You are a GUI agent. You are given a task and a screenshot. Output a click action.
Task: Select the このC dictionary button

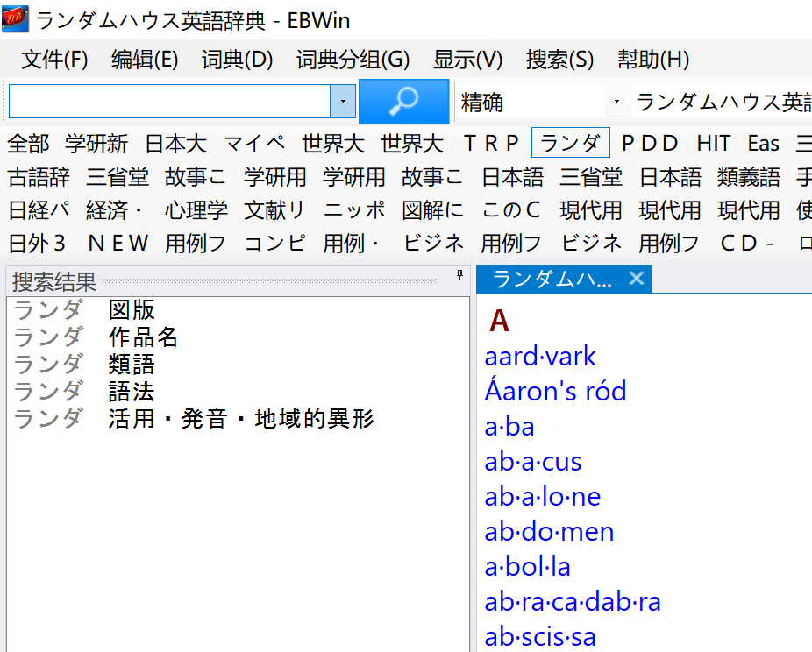click(x=511, y=210)
